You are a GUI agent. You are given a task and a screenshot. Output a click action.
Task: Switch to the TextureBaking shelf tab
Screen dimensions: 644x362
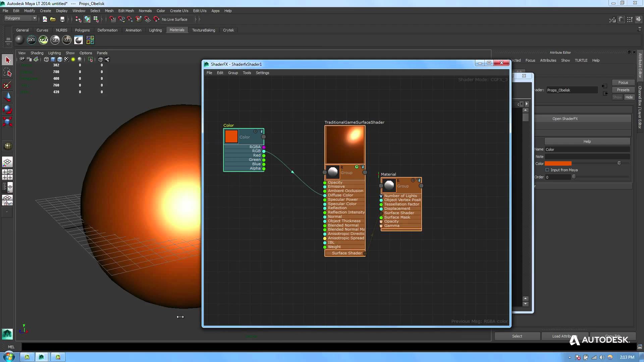click(203, 30)
